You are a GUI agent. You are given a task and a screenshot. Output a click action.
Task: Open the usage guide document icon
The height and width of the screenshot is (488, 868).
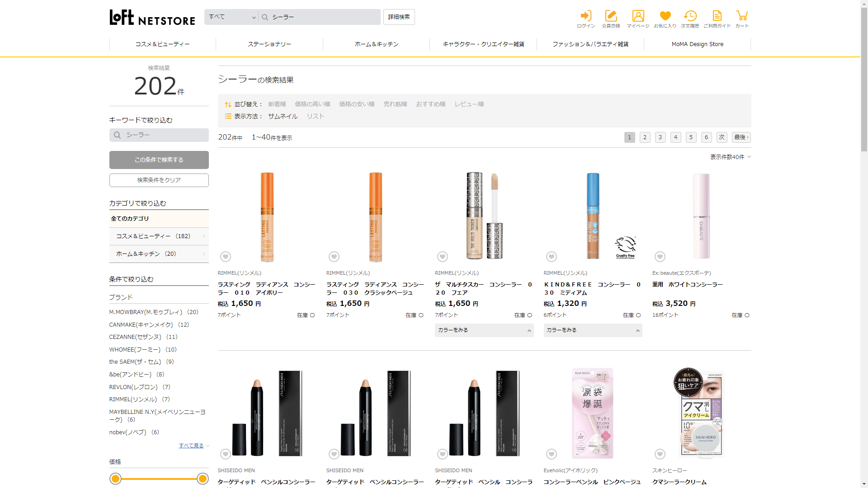pyautogui.click(x=717, y=16)
